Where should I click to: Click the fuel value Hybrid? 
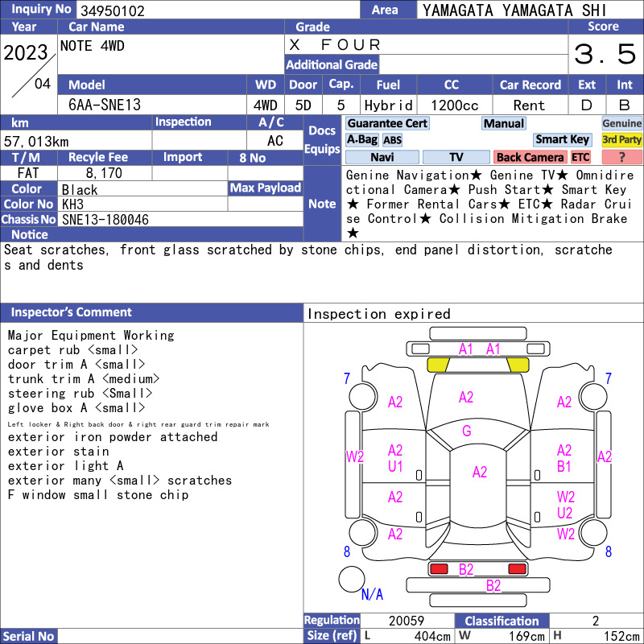(388, 105)
